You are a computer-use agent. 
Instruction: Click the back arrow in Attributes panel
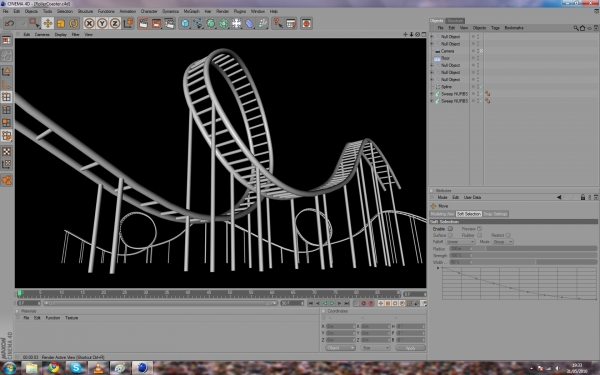[x=559, y=197]
